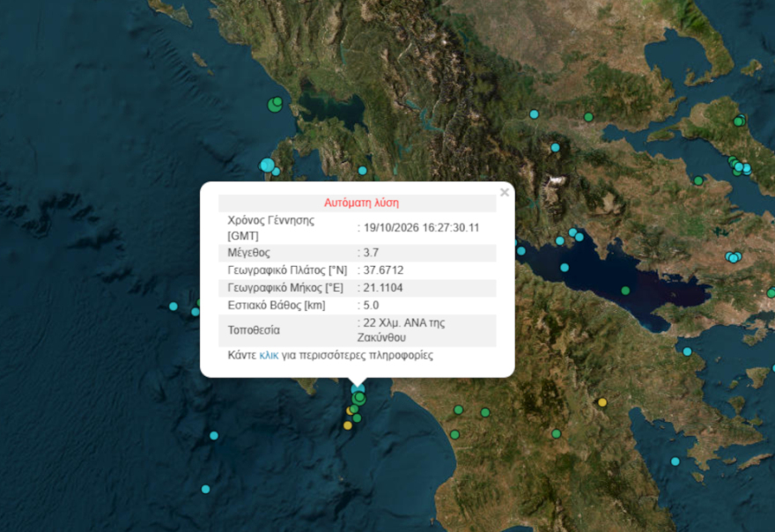Screen dimensions: 775x532
Task: Click the large green marker on the northwest coast
Action: (x=275, y=105)
